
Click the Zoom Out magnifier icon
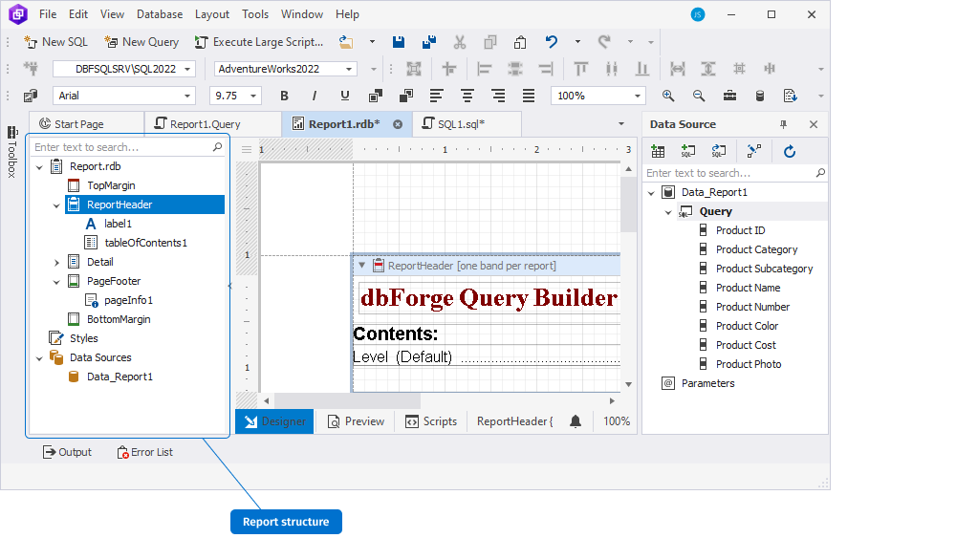[x=699, y=96]
